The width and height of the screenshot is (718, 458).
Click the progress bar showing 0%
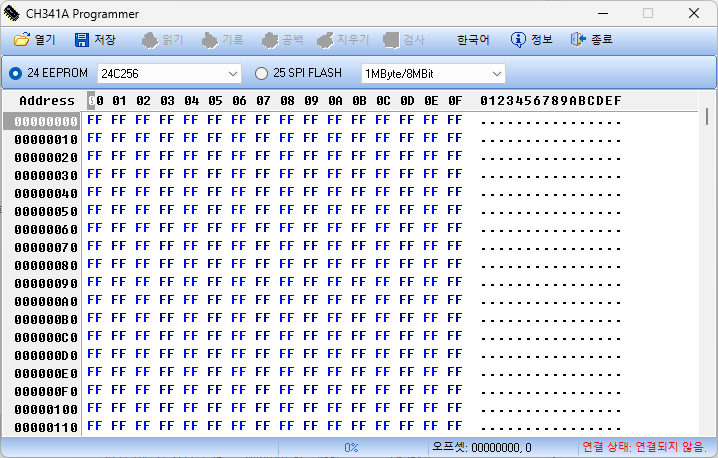click(x=352, y=447)
